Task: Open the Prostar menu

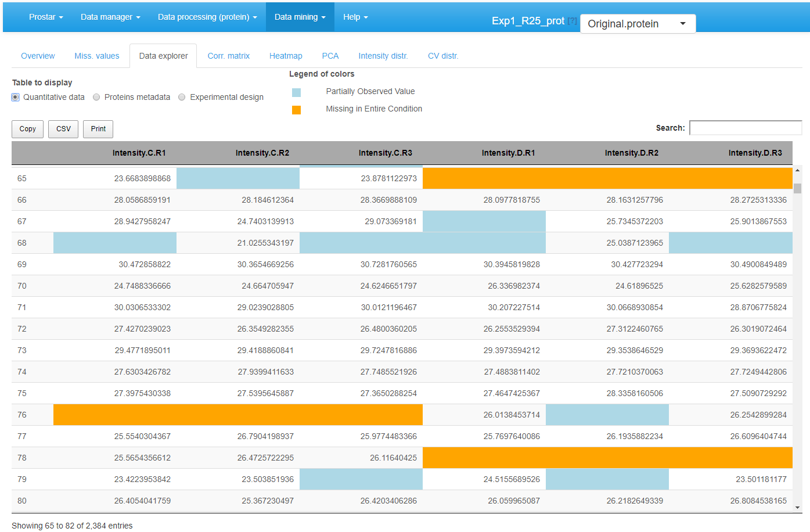Action: click(x=45, y=17)
